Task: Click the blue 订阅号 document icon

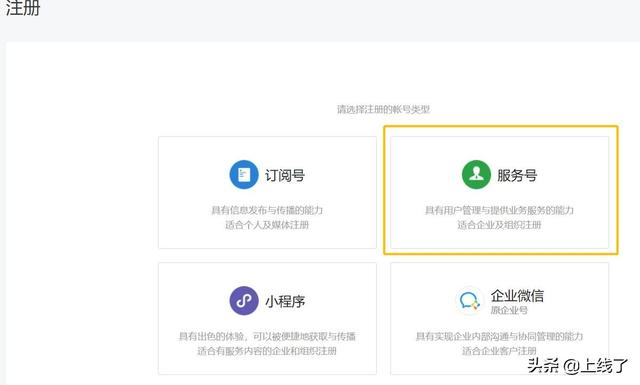Action: tap(244, 175)
